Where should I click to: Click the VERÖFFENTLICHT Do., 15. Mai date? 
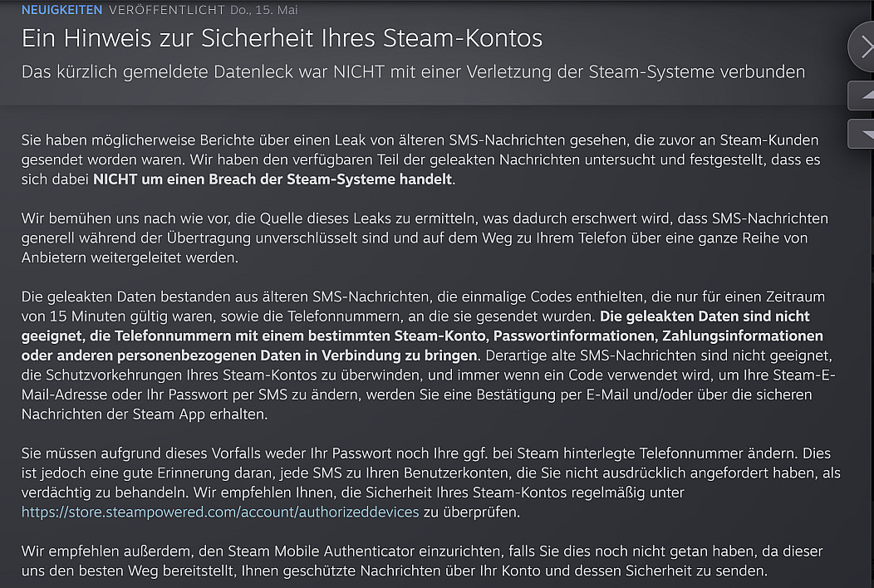pos(204,10)
